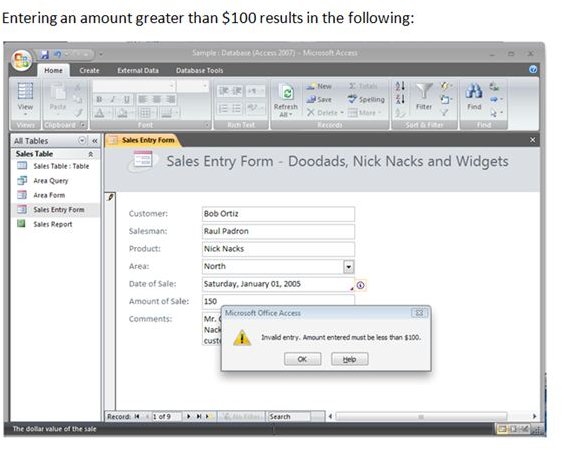562x450 pixels.
Task: Click the Undo arrow in Quick Access Toolbar
Action: (57, 54)
